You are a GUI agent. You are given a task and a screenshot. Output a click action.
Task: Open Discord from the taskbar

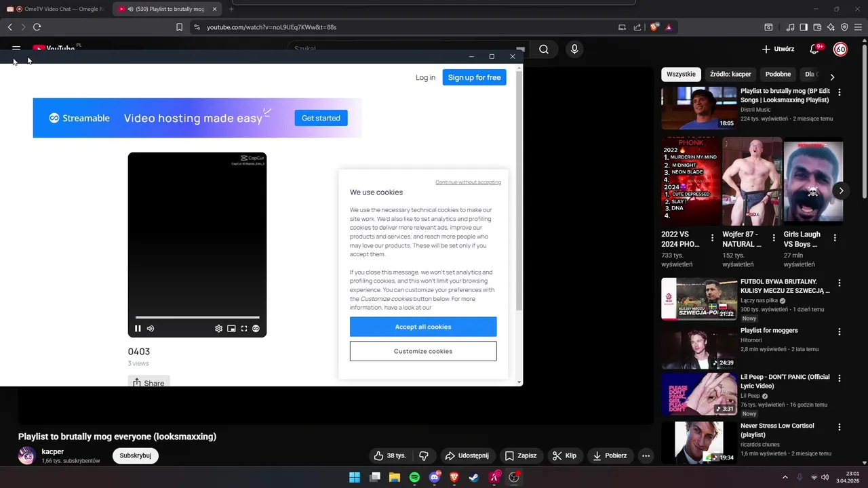(x=434, y=477)
